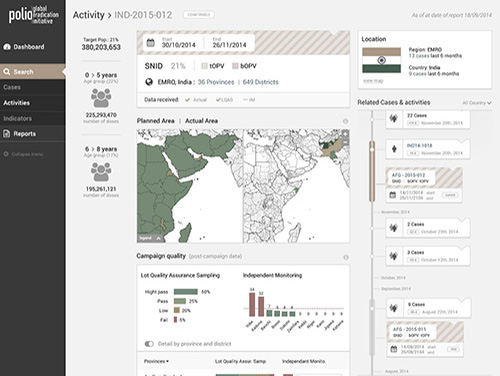Open the Dashboard gauge icon

[7, 47]
